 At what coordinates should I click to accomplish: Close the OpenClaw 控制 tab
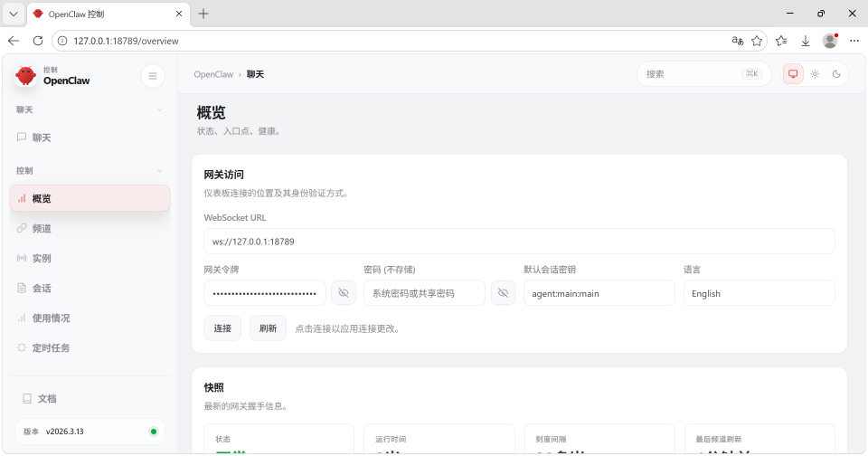(179, 14)
